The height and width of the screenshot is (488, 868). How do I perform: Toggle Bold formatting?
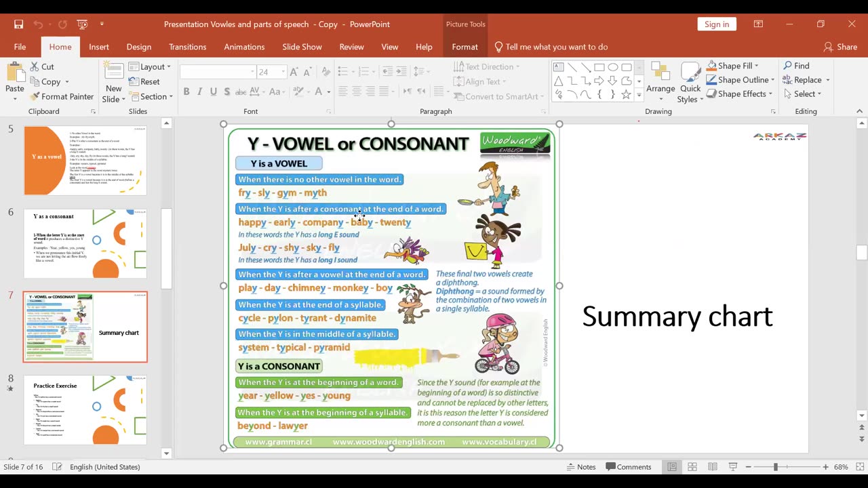click(x=186, y=91)
